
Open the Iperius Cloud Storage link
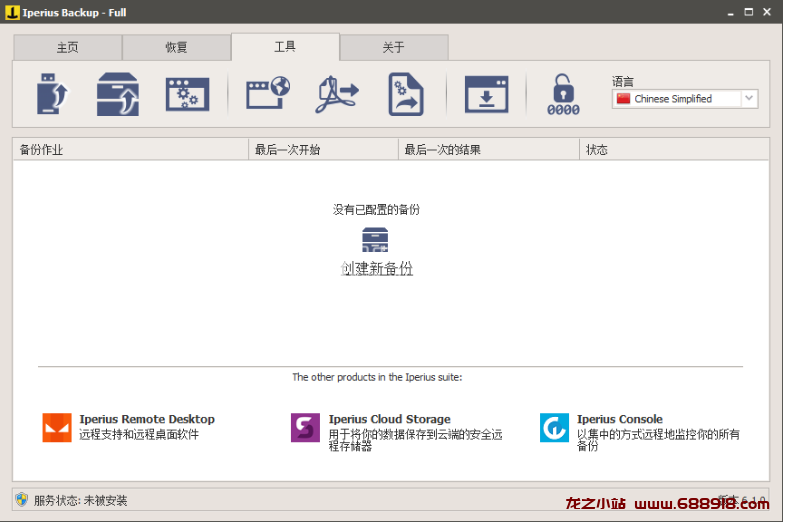389,419
